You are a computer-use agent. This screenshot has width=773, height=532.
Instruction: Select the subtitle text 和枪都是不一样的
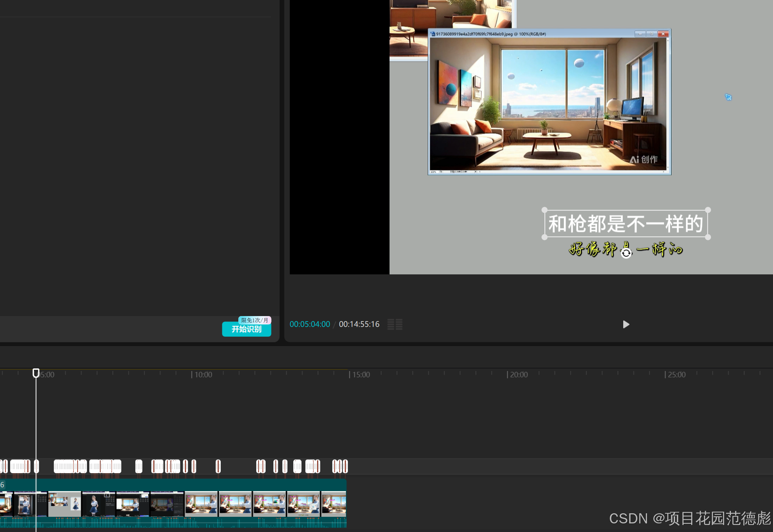(626, 224)
